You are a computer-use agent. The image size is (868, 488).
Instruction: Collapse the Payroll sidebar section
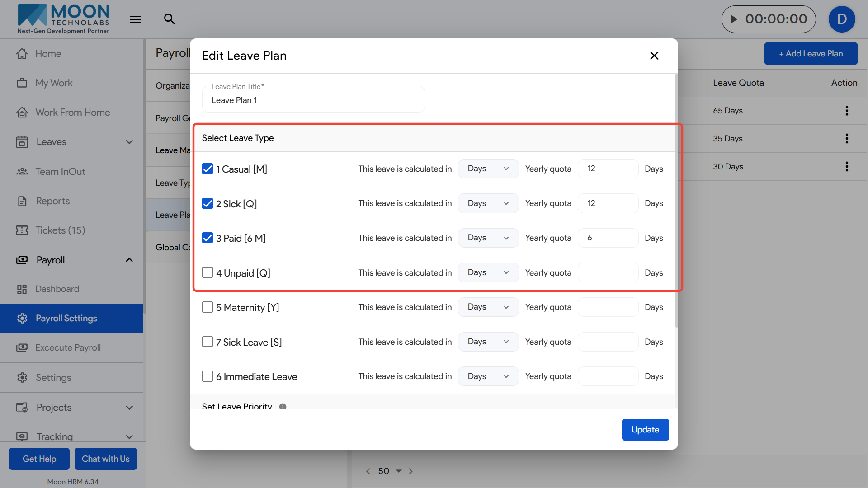pos(129,260)
